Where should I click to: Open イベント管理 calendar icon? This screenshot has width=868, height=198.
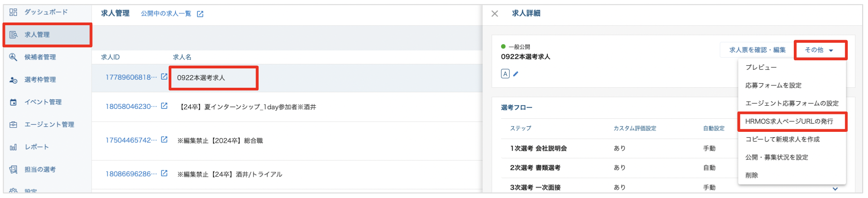pyautogui.click(x=13, y=102)
